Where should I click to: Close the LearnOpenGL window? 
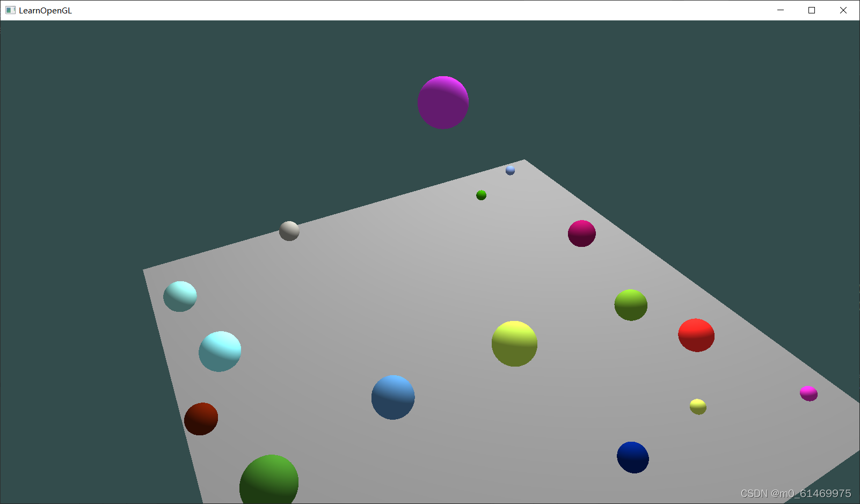coord(843,10)
